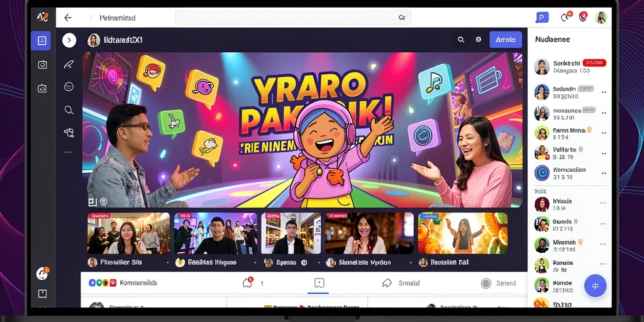Click the square icon at video bottom-left
644x322 pixels.
[x=92, y=202]
